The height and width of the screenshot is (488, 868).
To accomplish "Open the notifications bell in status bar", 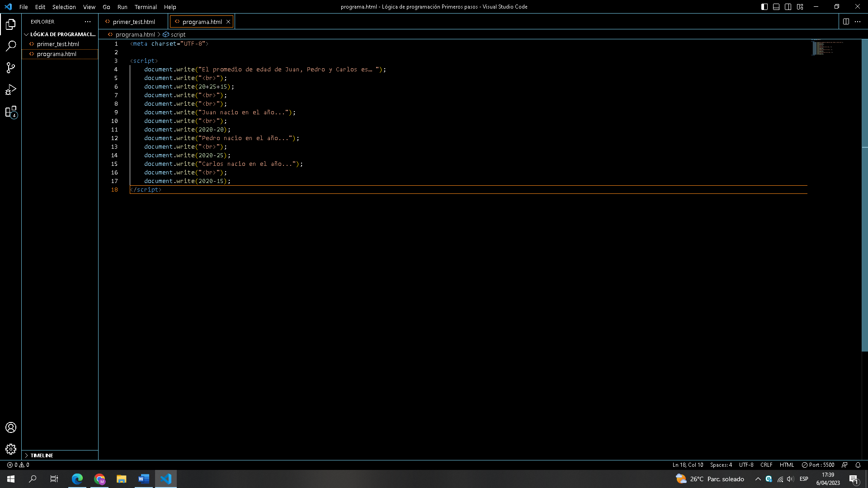I will point(858,465).
